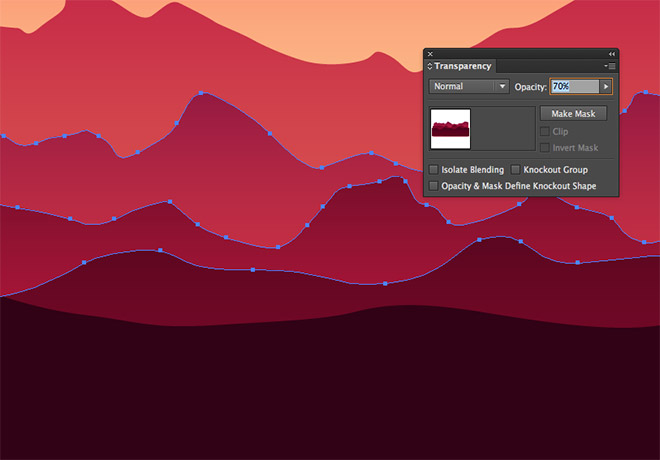Toggle the Invert Mask checkbox

tap(545, 148)
